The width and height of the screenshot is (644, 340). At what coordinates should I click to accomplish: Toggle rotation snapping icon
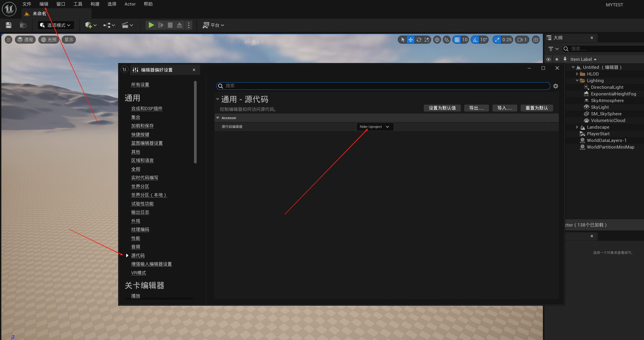click(x=475, y=40)
